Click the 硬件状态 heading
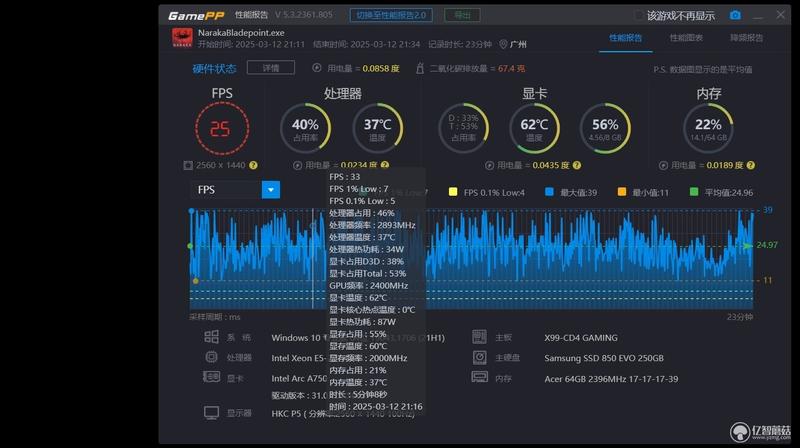The image size is (800, 448). pos(214,68)
